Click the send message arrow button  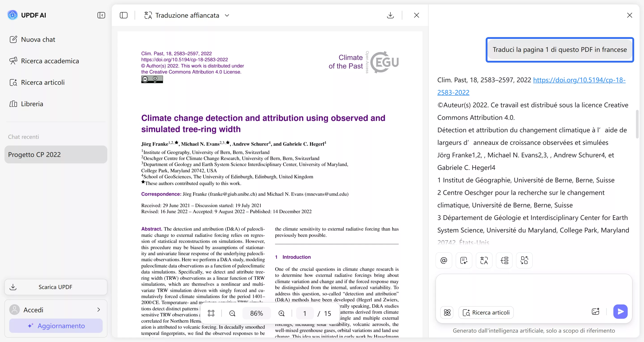(x=620, y=312)
